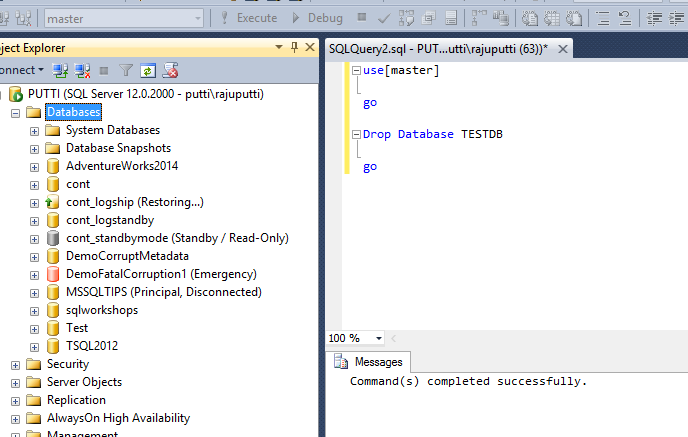Click Uncomment selected lines icon
The image size is (688, 437).
pos(625,18)
